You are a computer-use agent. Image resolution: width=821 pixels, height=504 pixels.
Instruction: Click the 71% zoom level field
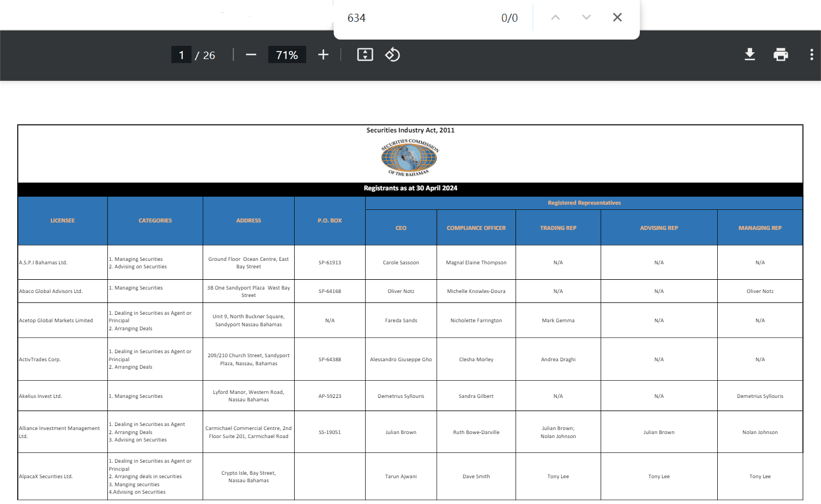pos(287,55)
